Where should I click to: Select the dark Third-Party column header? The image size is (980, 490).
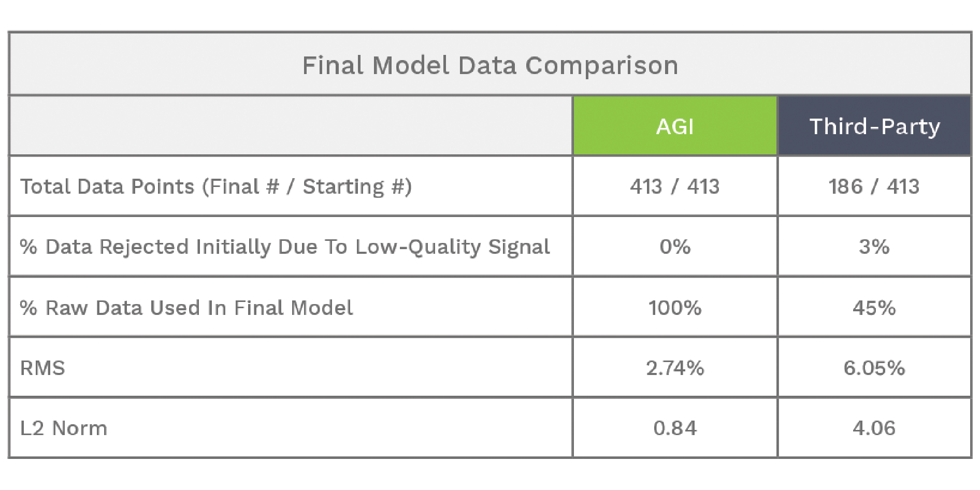(x=874, y=126)
